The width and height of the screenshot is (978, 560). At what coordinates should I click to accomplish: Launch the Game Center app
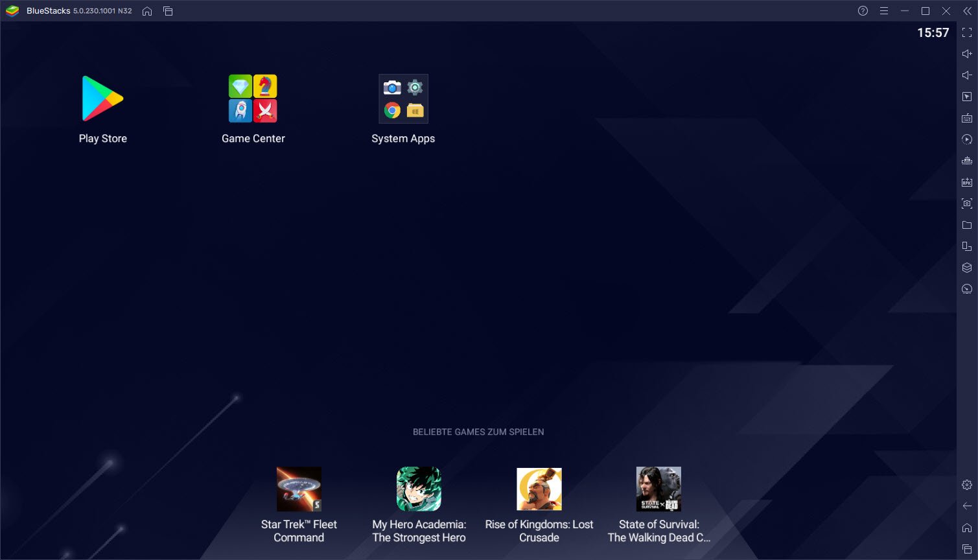point(253,99)
